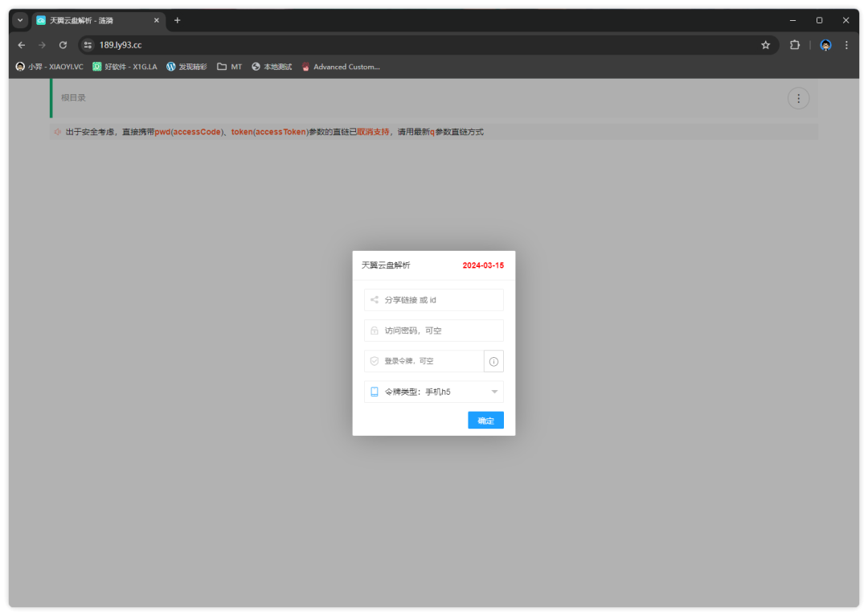Click the token info icon button

point(493,361)
